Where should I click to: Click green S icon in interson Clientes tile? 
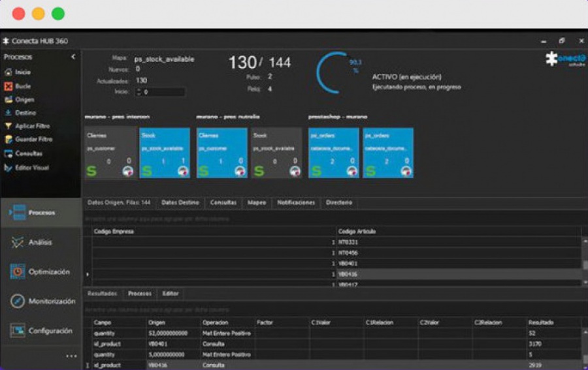(x=91, y=171)
